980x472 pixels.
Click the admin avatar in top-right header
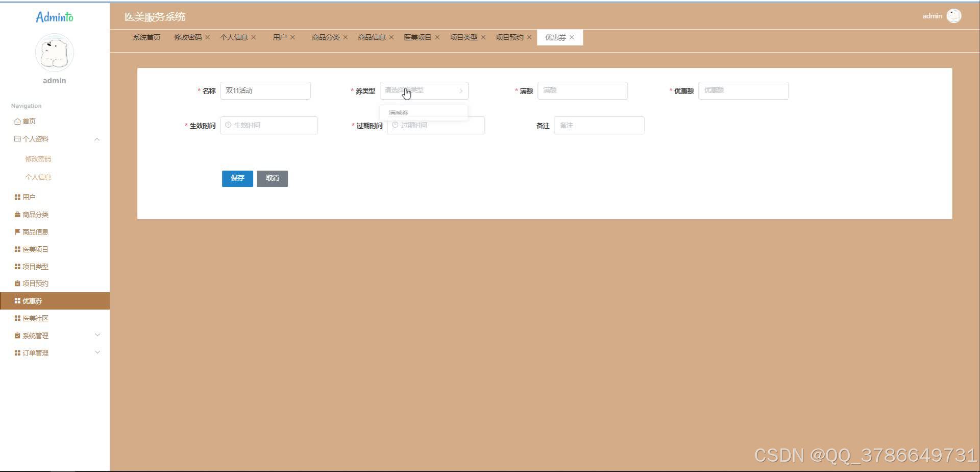point(953,16)
